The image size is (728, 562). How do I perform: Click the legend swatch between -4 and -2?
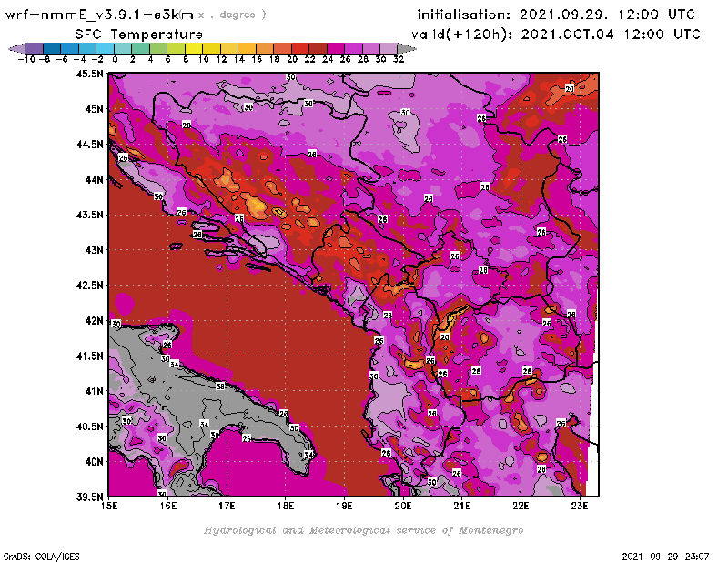pos(87,49)
